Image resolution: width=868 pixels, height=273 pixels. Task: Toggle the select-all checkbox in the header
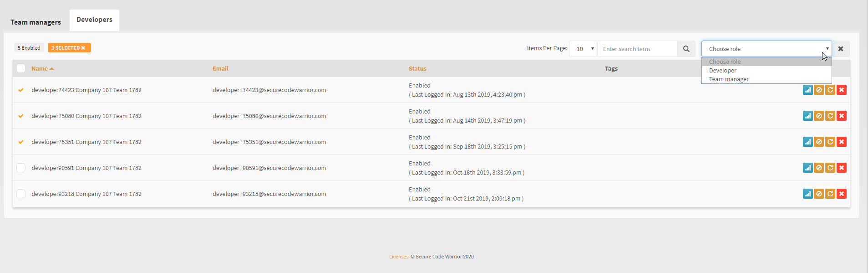(21, 68)
